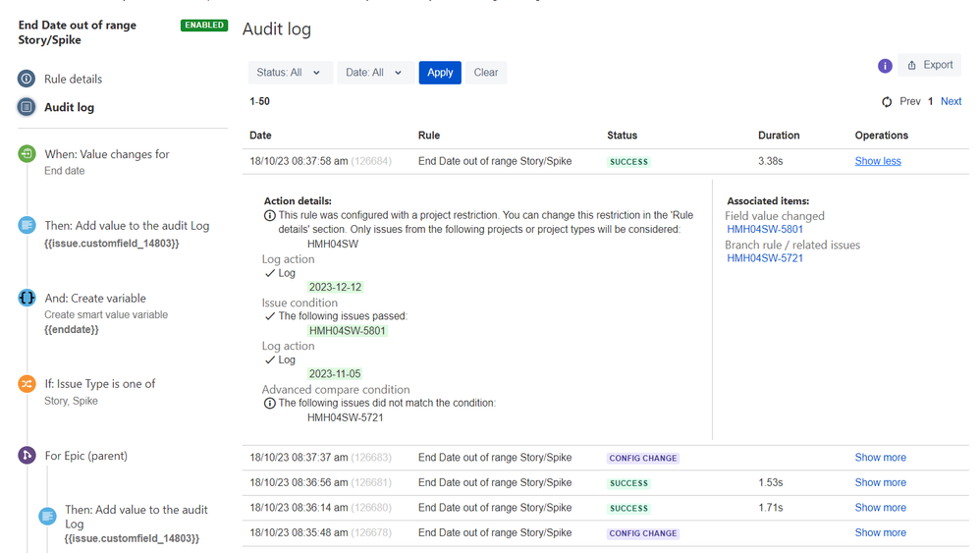This screenshot has width=980, height=553.
Task: Open the HMH04SW-5721 related issue link
Action: click(x=764, y=258)
